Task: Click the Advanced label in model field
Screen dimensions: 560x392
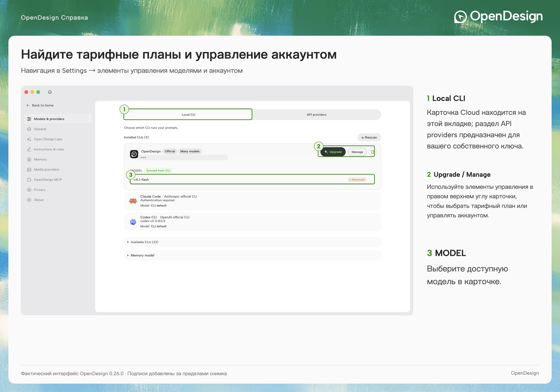Action: [x=357, y=180]
